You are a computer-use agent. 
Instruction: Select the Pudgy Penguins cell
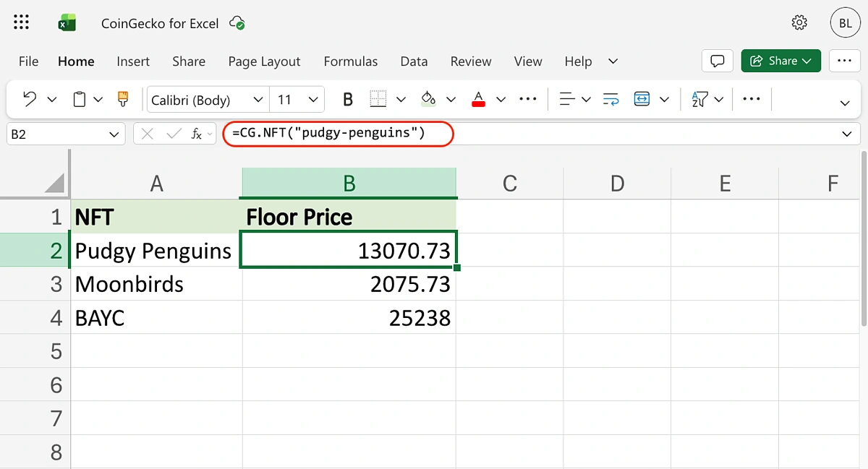[156, 251]
